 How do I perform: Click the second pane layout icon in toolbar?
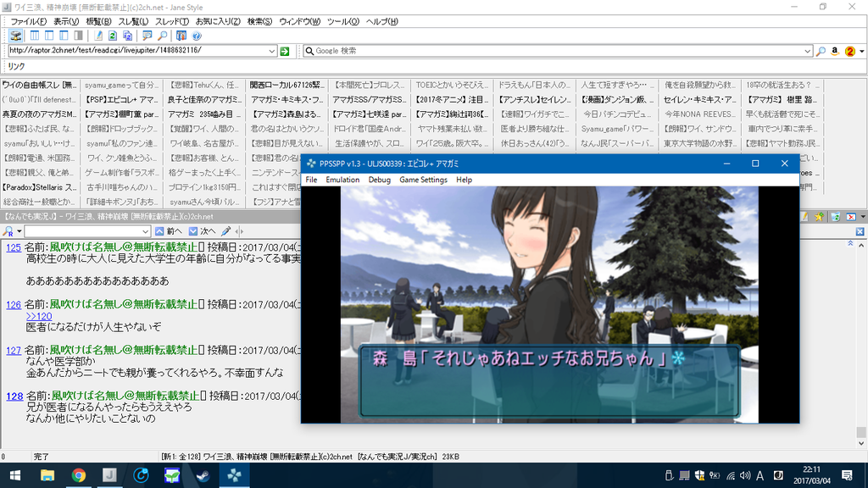click(x=49, y=36)
